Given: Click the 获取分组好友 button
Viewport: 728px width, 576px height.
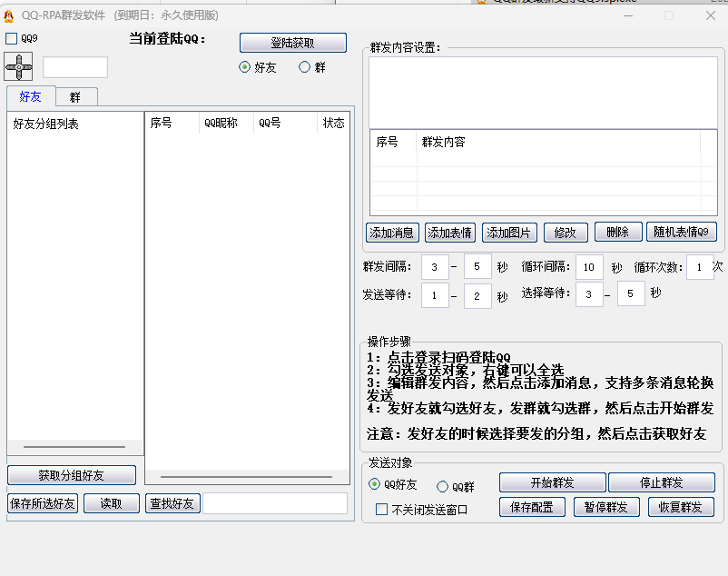Looking at the screenshot, I should tap(72, 475).
